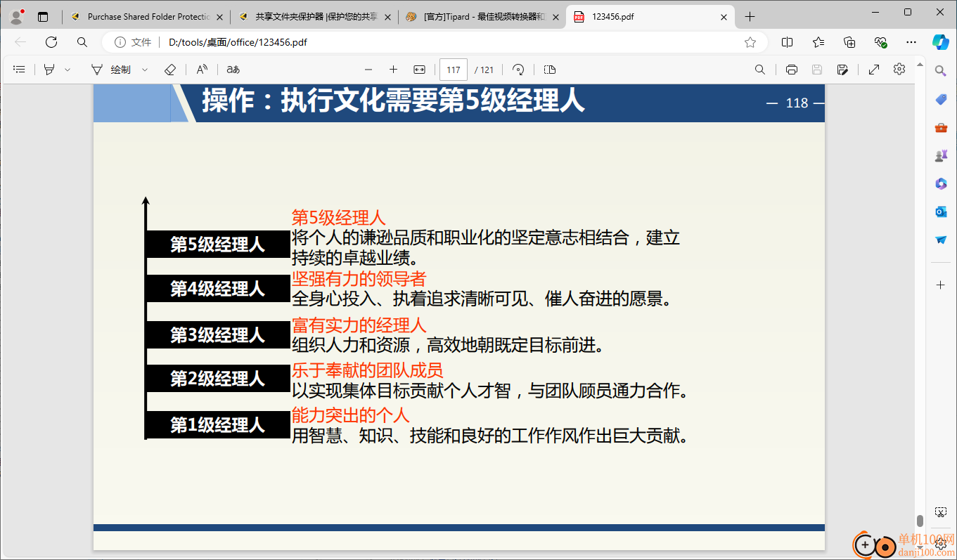957x560 pixels.
Task: Click the red heading 能力突出的个人
Action: pos(350,415)
